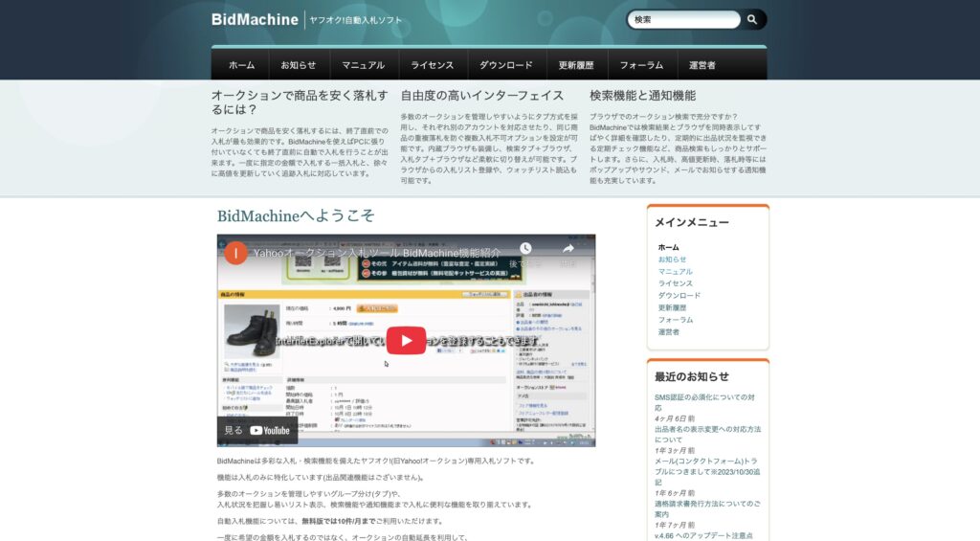The image size is (980, 541).
Task: Click the 最近のお知らせ sidebar heading
Action: pos(692,376)
